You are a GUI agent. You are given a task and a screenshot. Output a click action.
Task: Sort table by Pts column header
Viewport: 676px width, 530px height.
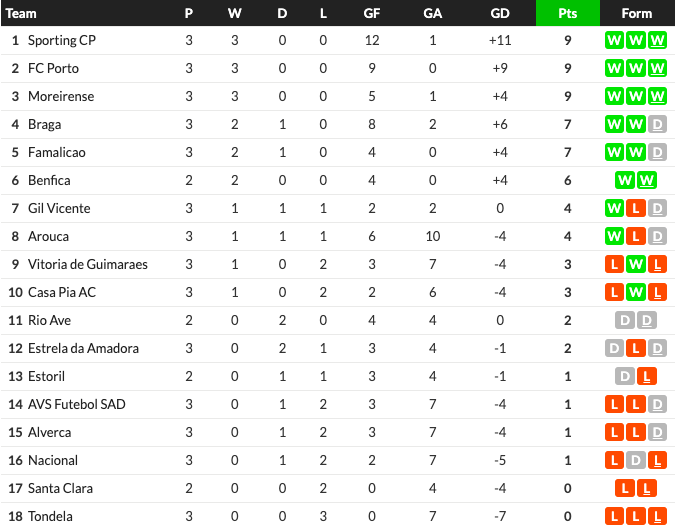(x=567, y=13)
